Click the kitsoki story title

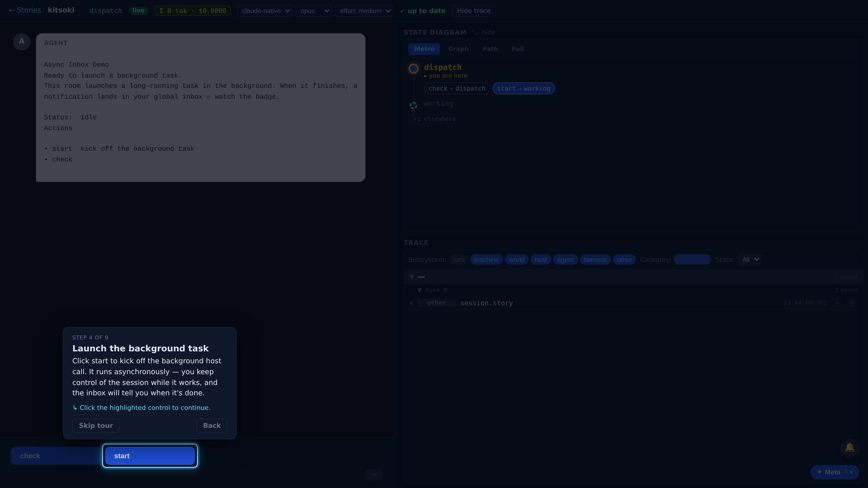point(61,10)
